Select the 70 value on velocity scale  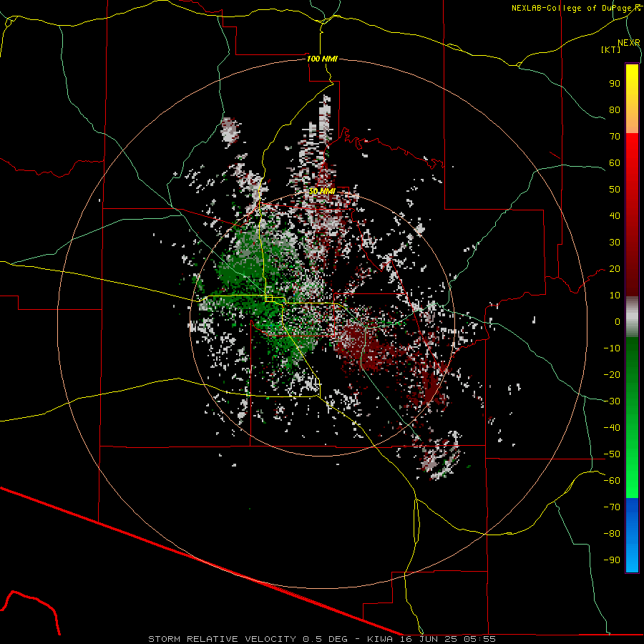(615, 137)
